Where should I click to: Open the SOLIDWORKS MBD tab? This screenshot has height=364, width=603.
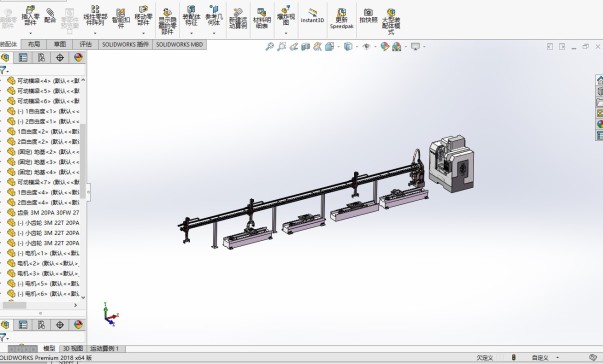click(180, 45)
